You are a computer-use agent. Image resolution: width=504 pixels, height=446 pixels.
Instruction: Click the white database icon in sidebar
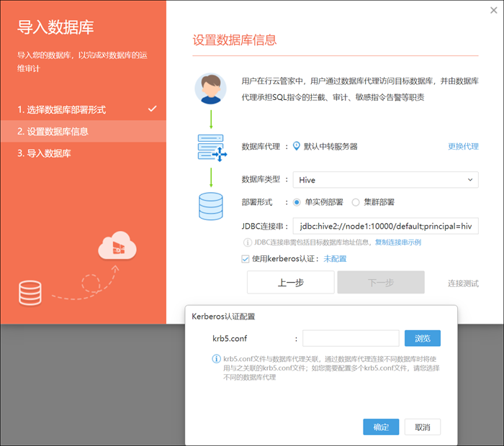pos(30,291)
